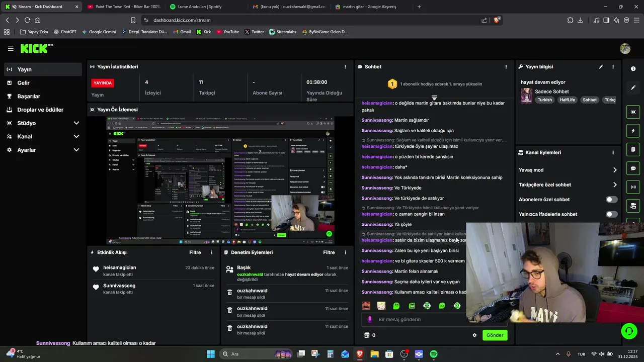Open the Brave extensions puzzle icon
This screenshot has width=644, height=362.
pyautogui.click(x=570, y=20)
